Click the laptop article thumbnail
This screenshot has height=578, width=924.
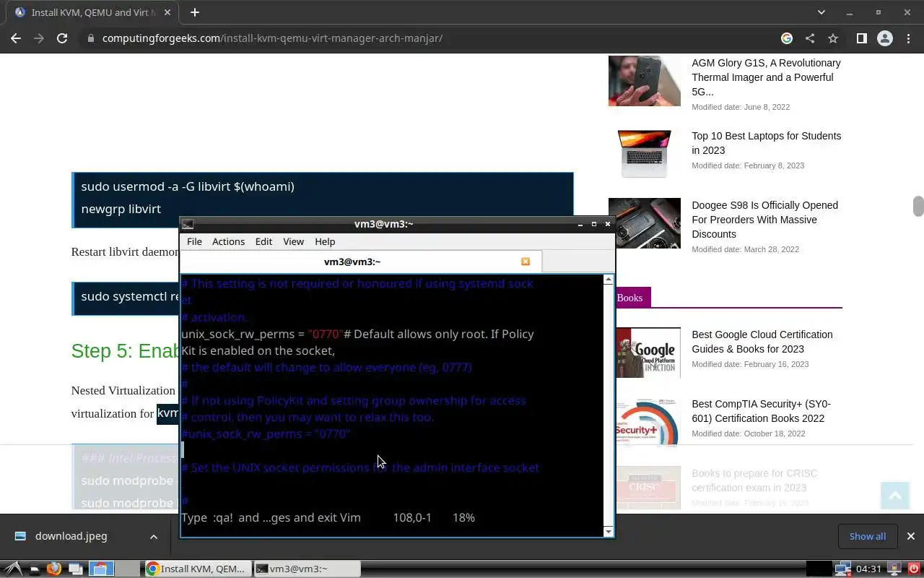point(644,153)
